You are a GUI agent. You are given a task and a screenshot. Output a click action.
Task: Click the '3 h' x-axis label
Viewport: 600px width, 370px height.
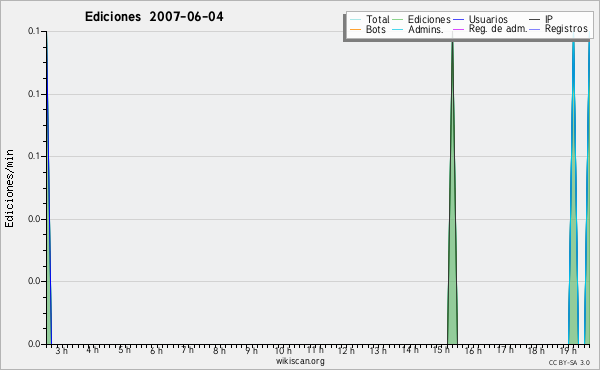pos(61,351)
